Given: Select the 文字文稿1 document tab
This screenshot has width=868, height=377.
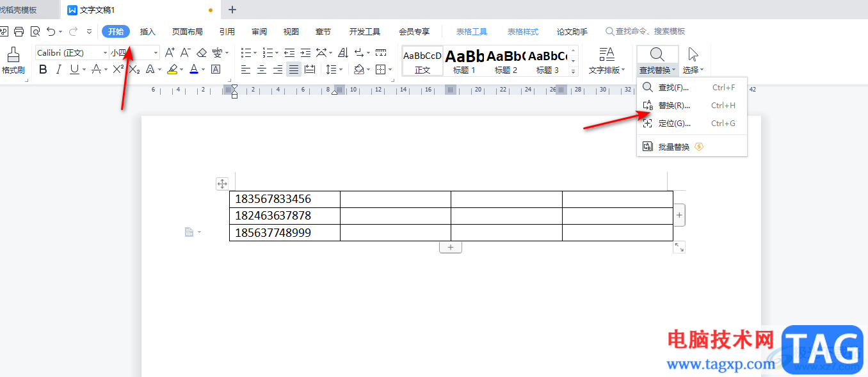Looking at the screenshot, I should (x=141, y=10).
